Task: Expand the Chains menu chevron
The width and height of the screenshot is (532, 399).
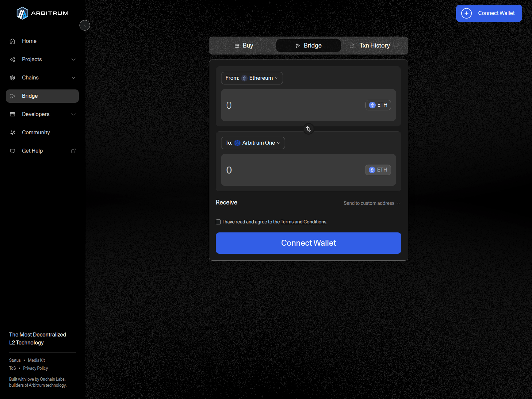Action: click(x=73, y=78)
